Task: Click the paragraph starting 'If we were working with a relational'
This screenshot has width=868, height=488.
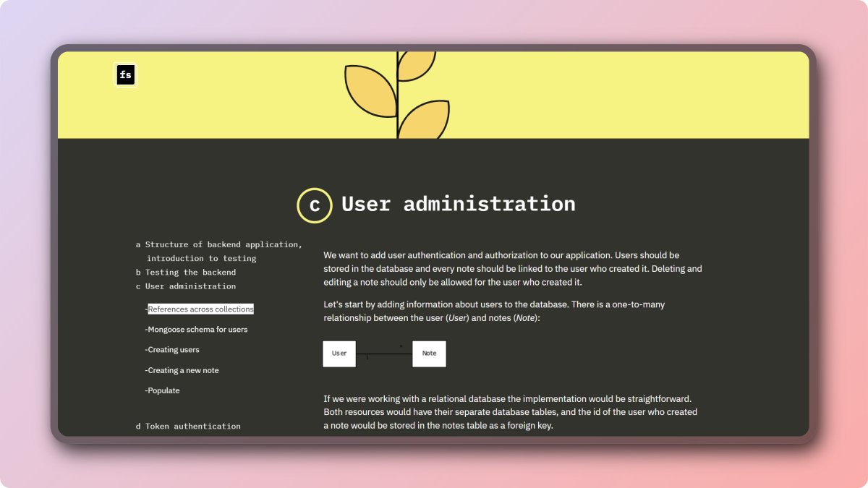Action: pos(511,412)
